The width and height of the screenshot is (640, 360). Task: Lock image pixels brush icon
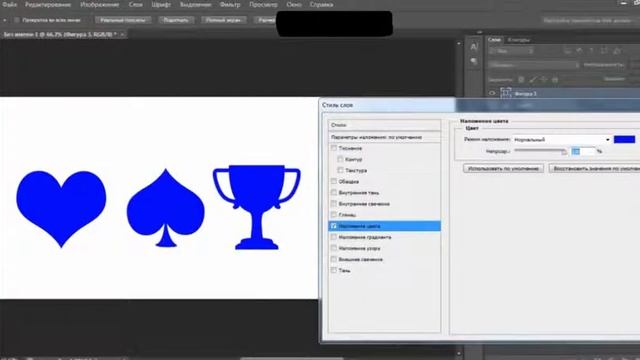[533, 80]
